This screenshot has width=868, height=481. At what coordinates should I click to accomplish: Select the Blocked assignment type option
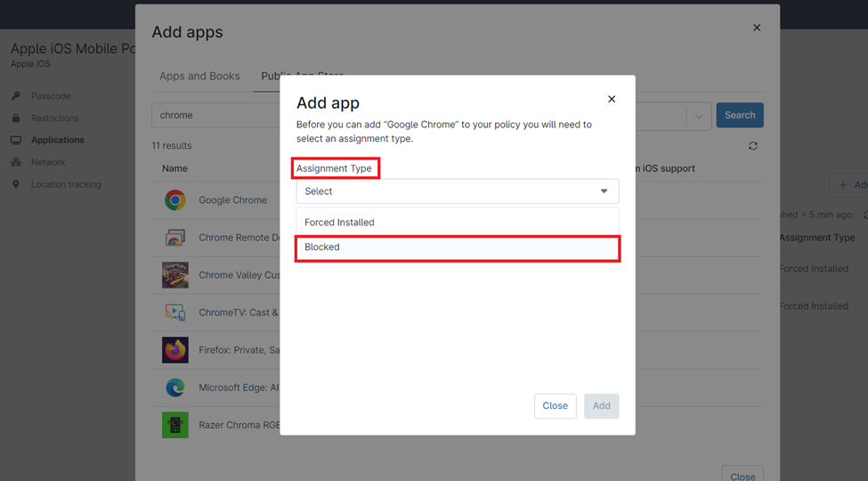(x=458, y=247)
